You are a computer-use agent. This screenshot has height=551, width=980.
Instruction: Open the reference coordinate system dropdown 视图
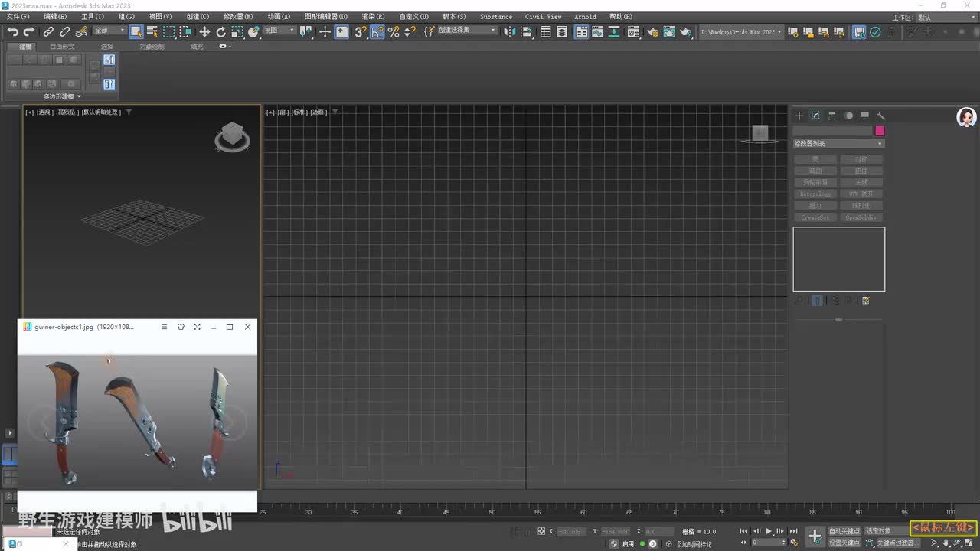(x=279, y=31)
